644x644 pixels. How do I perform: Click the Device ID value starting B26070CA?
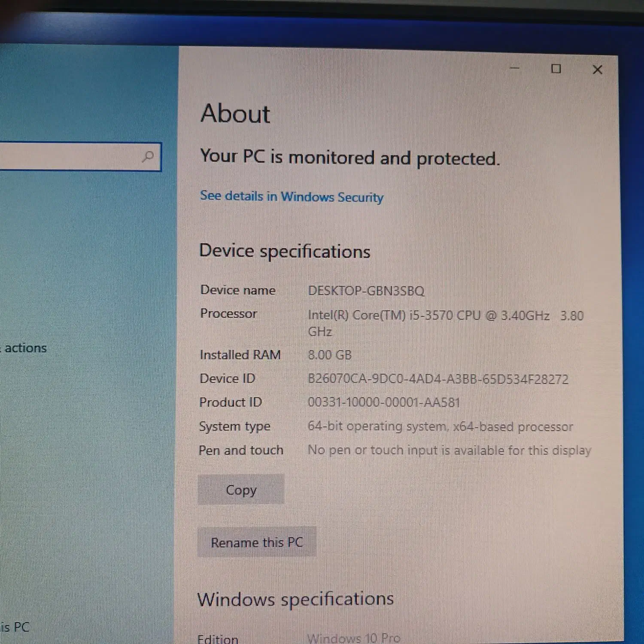coord(438,379)
